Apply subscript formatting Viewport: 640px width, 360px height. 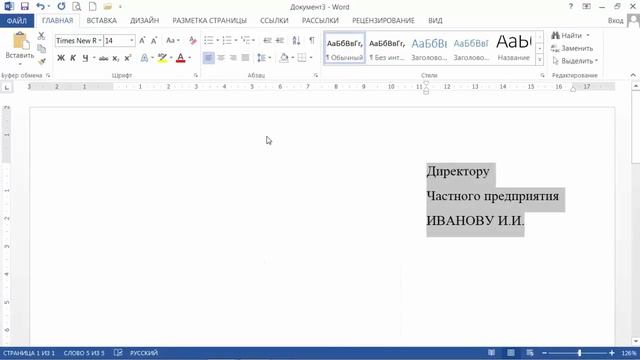(x=116, y=58)
